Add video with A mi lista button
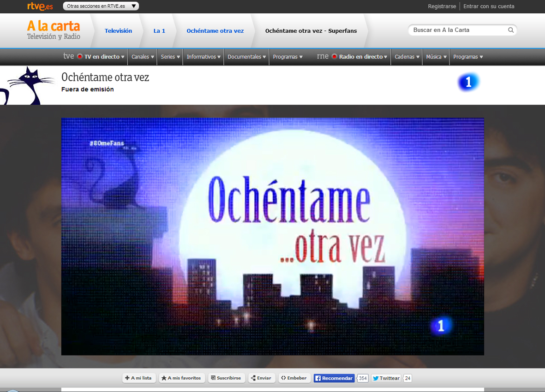545x392 pixels. (139, 378)
